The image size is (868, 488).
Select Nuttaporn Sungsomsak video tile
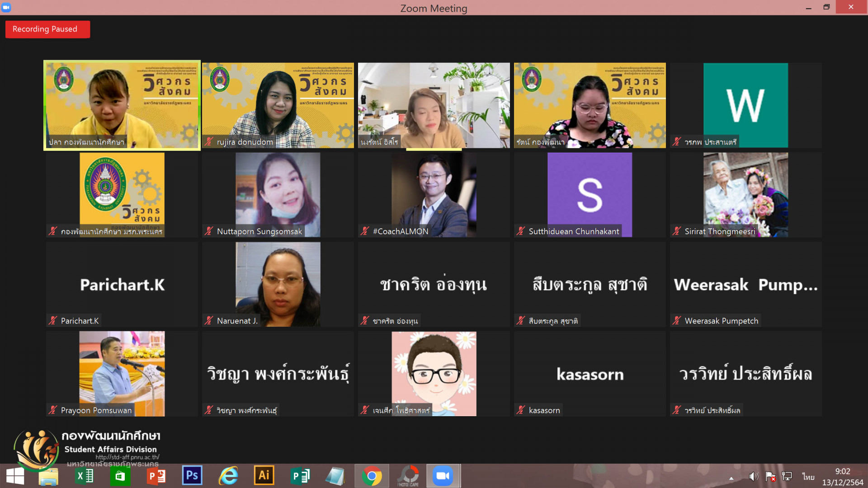pos(278,194)
